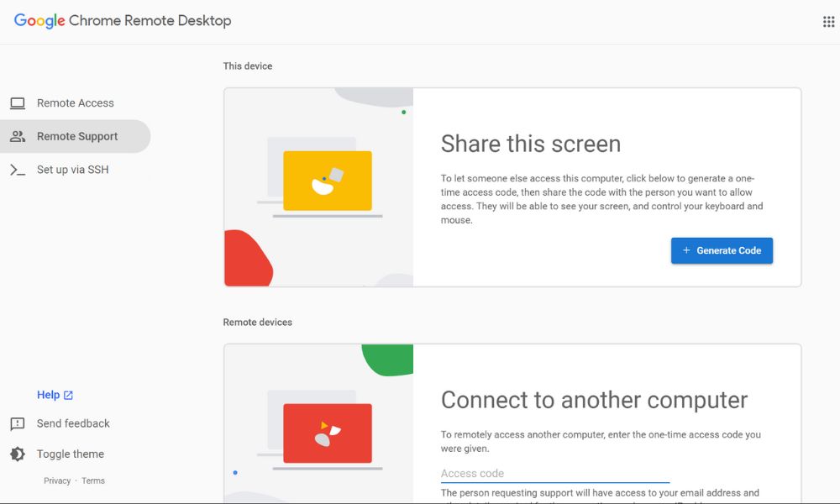Screen dimensions: 840x504
Task: Click the Remote Access laptop icon
Action: (18, 103)
